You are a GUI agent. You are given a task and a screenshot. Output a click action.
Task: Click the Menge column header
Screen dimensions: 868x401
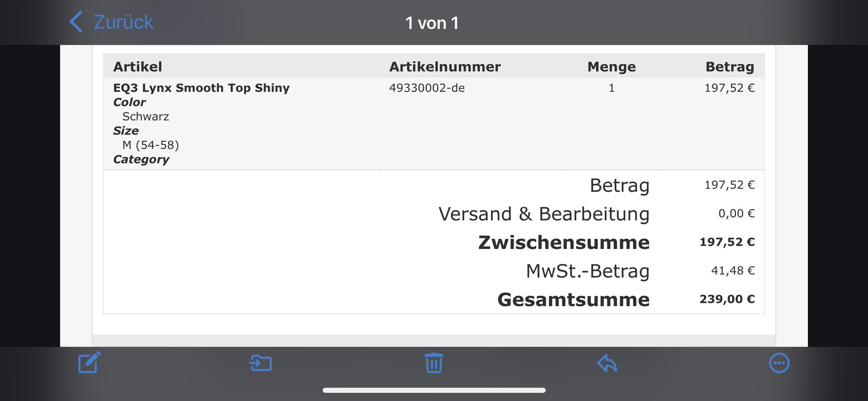coord(611,67)
